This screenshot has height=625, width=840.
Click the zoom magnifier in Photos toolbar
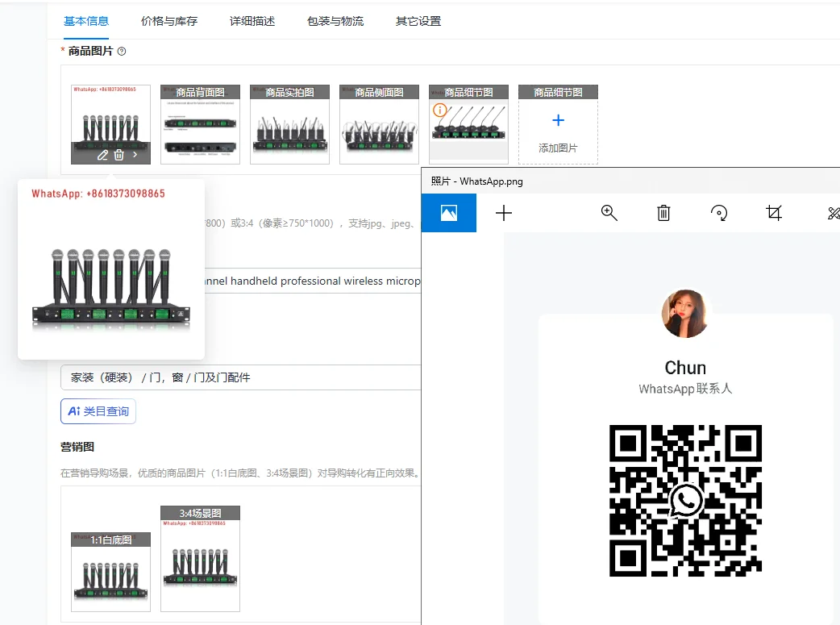[x=609, y=213]
